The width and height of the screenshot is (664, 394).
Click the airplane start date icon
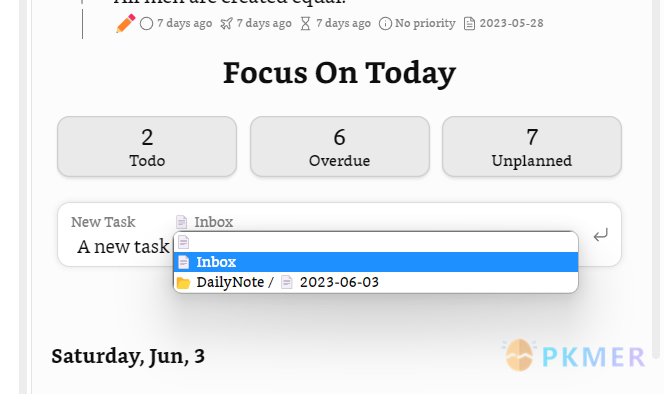pyautogui.click(x=227, y=24)
